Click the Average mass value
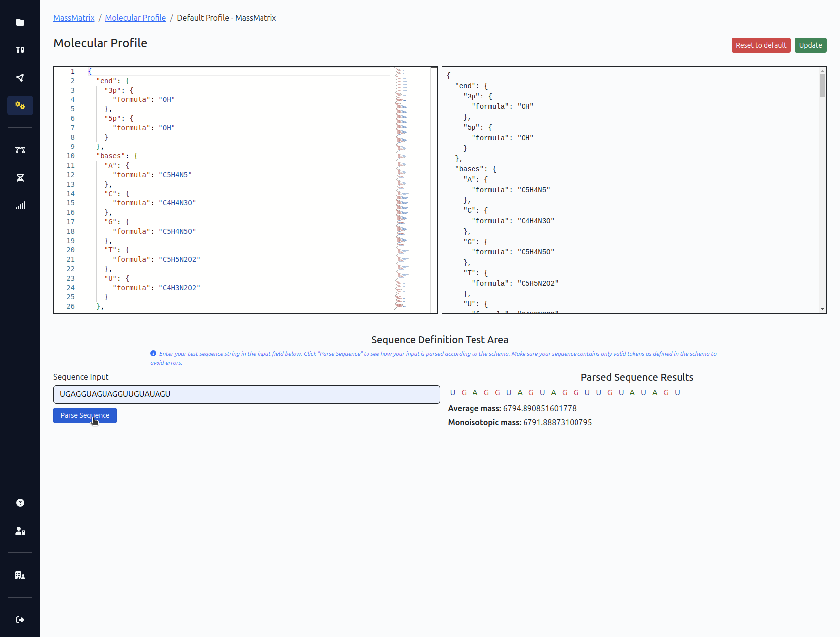This screenshot has height=637, width=840. pos(539,408)
